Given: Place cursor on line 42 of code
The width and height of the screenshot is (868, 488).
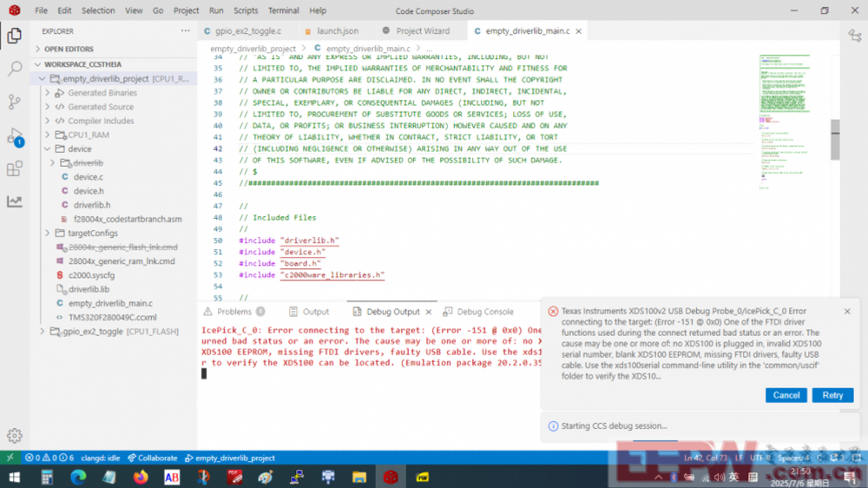Looking at the screenshot, I should (x=403, y=149).
